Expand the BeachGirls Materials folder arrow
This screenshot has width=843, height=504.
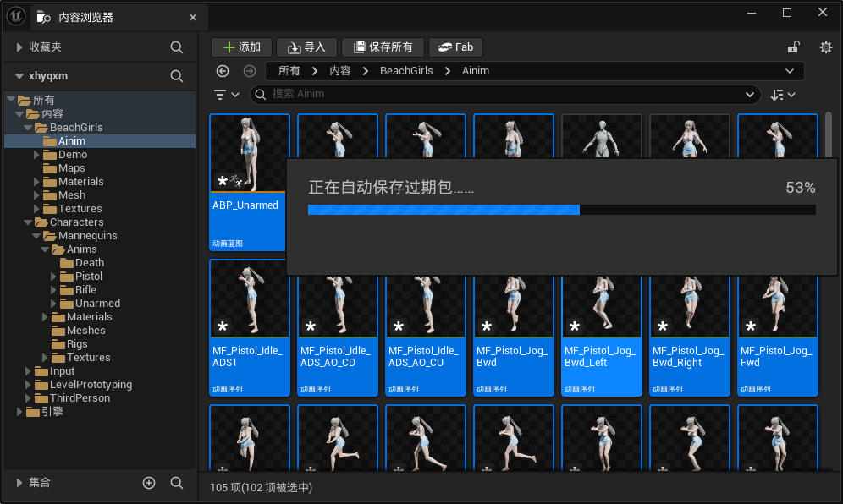pos(36,182)
